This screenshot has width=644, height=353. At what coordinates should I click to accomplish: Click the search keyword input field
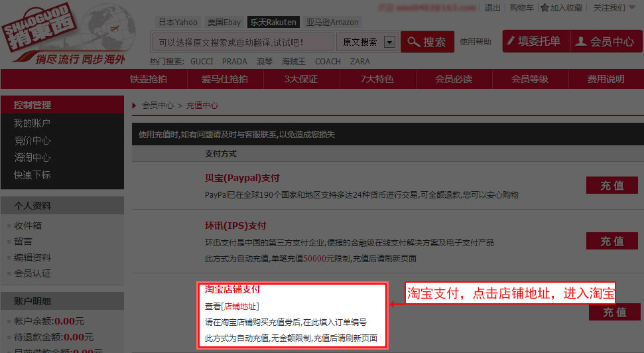coord(243,42)
